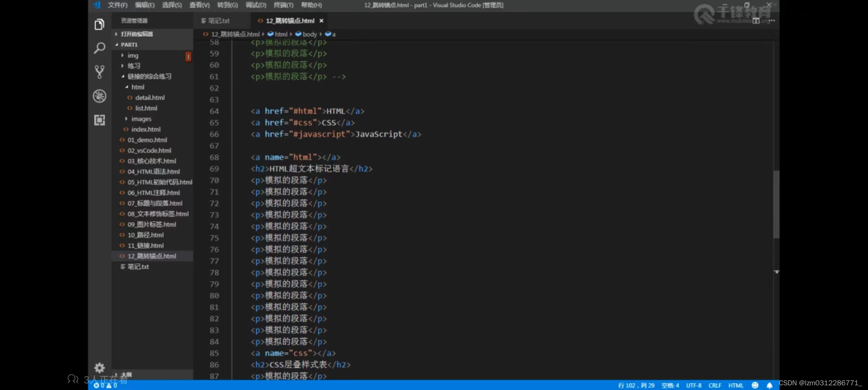The height and width of the screenshot is (390, 868).
Task: Open the 选择(S) menu
Action: (x=172, y=5)
